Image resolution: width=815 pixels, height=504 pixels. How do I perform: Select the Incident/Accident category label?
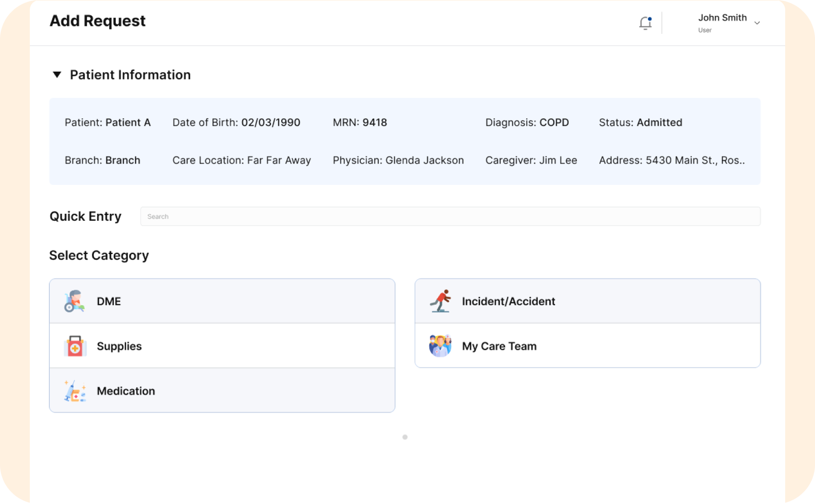point(508,301)
